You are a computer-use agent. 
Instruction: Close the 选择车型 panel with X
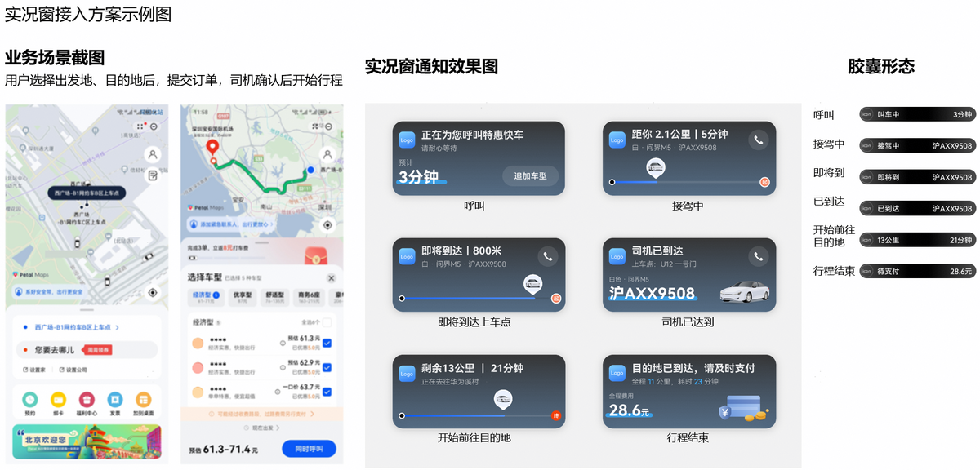(331, 278)
